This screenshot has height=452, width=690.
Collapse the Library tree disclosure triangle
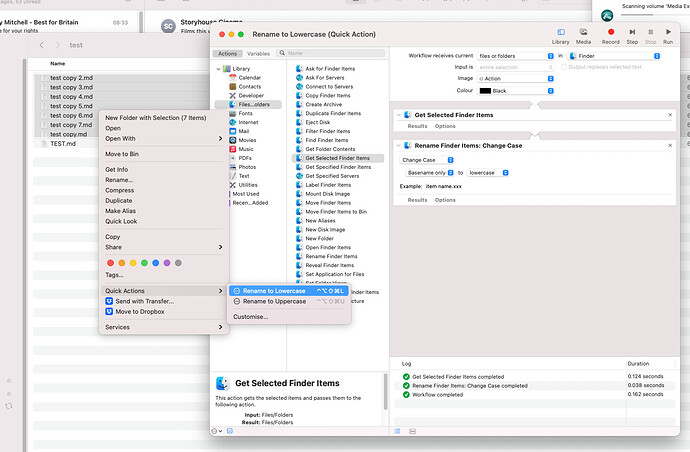(x=219, y=69)
